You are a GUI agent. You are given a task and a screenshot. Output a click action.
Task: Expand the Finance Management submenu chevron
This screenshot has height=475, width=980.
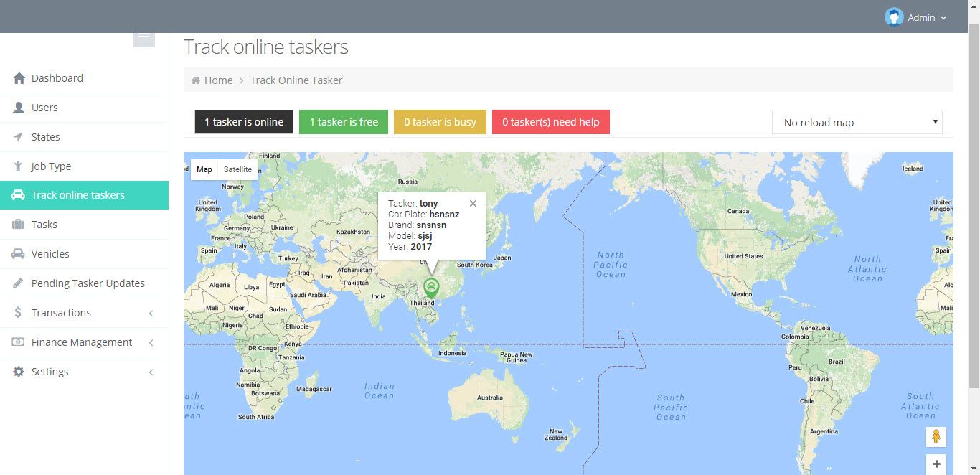coord(151,343)
